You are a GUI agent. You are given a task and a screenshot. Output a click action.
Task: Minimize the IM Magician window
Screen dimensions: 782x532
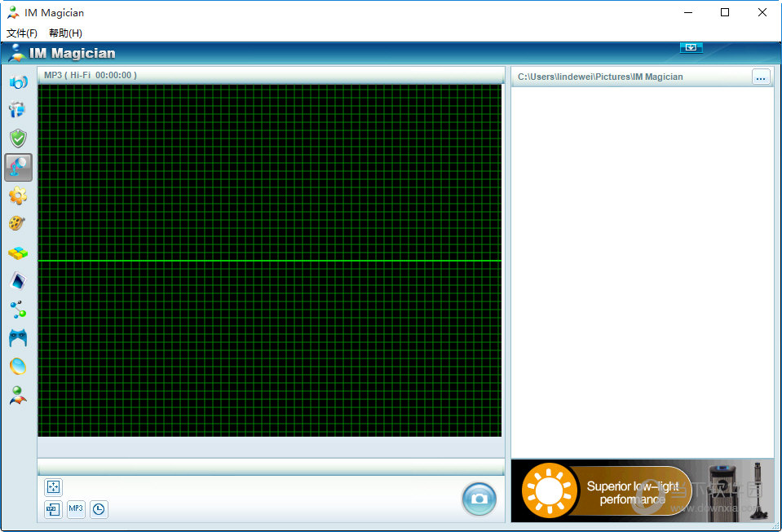pyautogui.click(x=689, y=12)
